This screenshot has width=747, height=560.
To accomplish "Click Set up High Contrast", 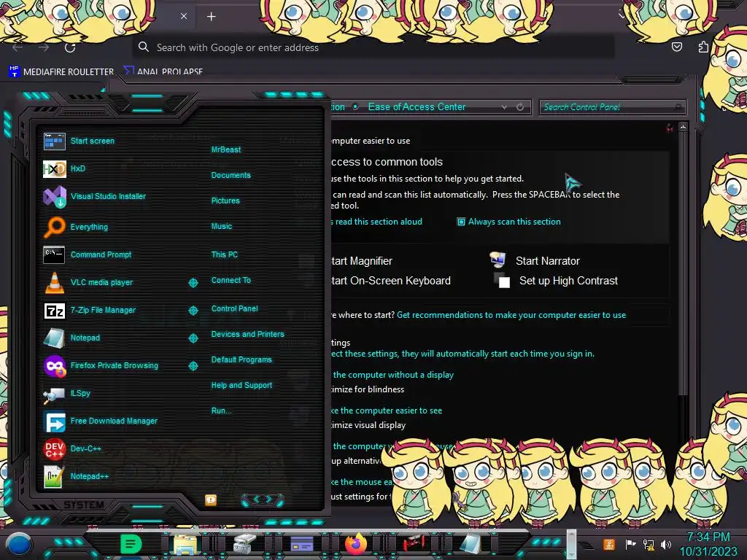I will [x=568, y=281].
